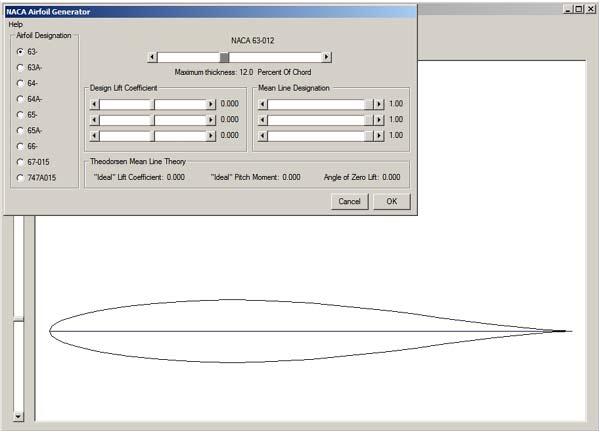Click right arrow of third Mean Line scrollbar

(379, 135)
